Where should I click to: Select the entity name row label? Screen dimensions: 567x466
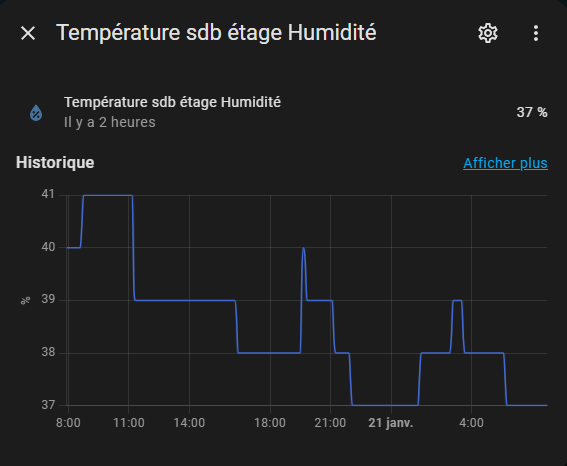(172, 102)
